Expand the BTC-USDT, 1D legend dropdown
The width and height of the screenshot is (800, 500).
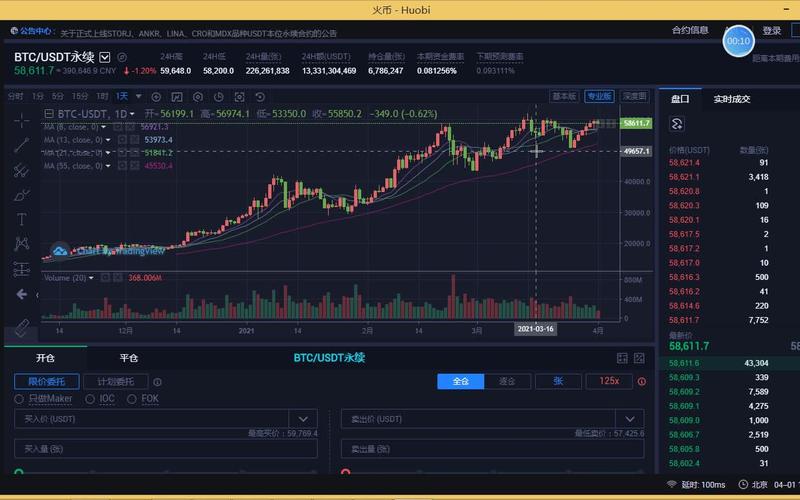(x=132, y=114)
